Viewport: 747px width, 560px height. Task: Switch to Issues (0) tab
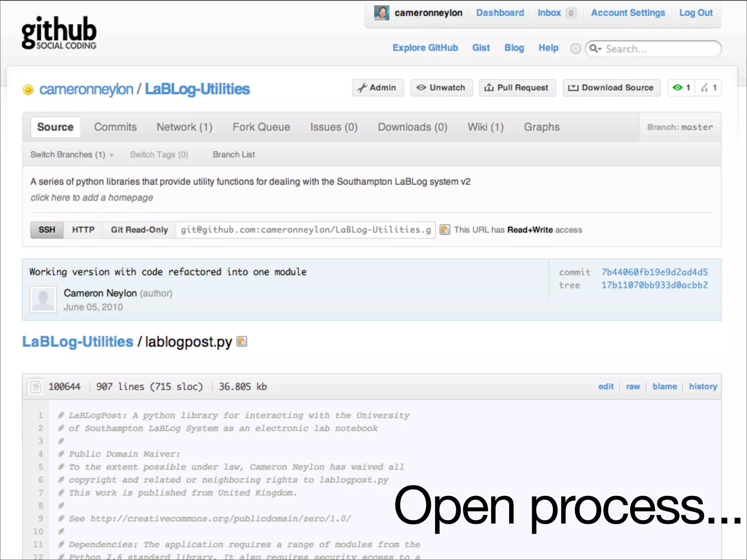[x=334, y=127]
